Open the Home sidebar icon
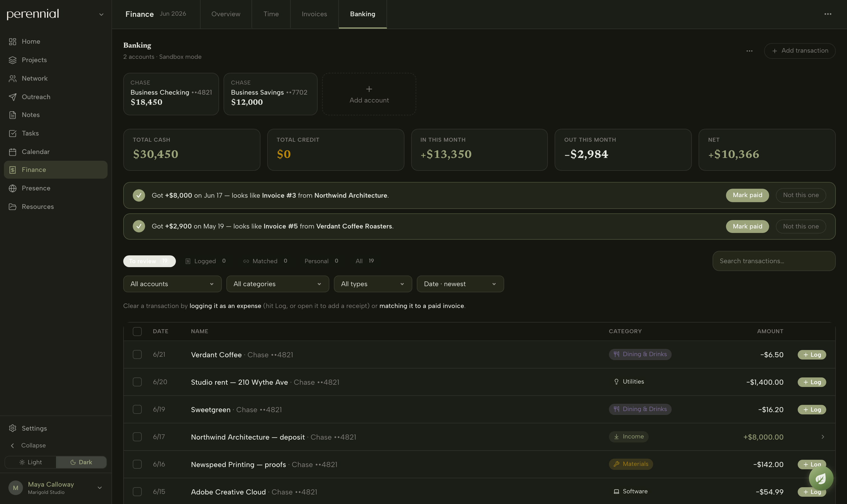Screen dimensions: 847x504 13,41
